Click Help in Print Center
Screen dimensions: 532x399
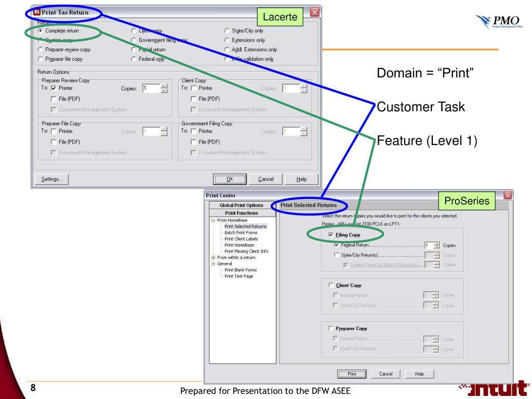419,374
